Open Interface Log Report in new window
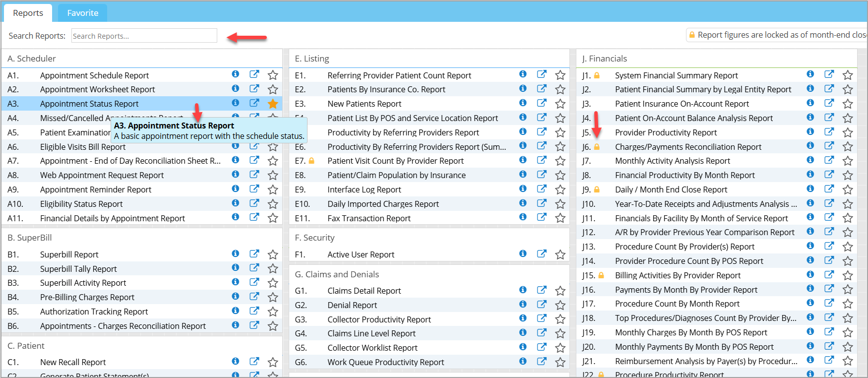Viewport: 868px width, 378px height. (542, 189)
